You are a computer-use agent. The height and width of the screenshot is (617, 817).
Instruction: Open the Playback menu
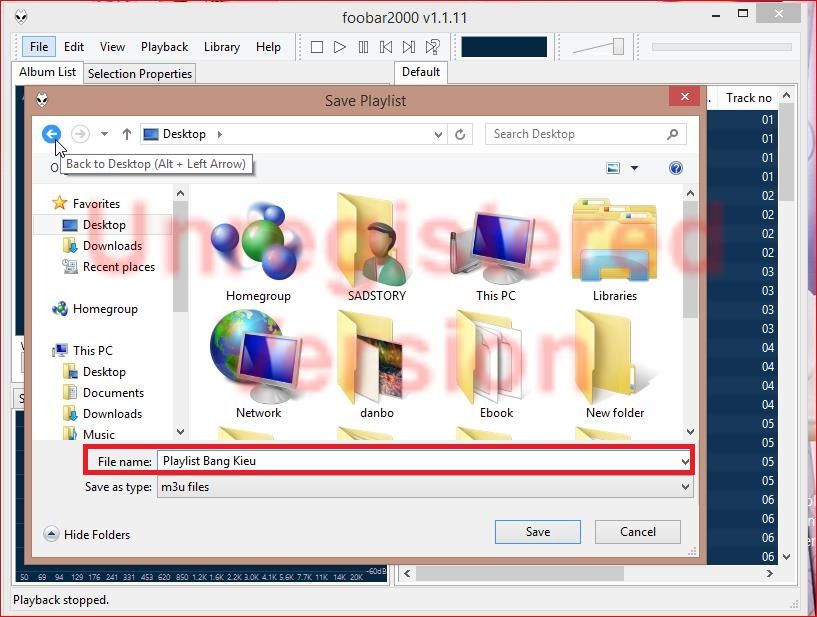point(164,47)
